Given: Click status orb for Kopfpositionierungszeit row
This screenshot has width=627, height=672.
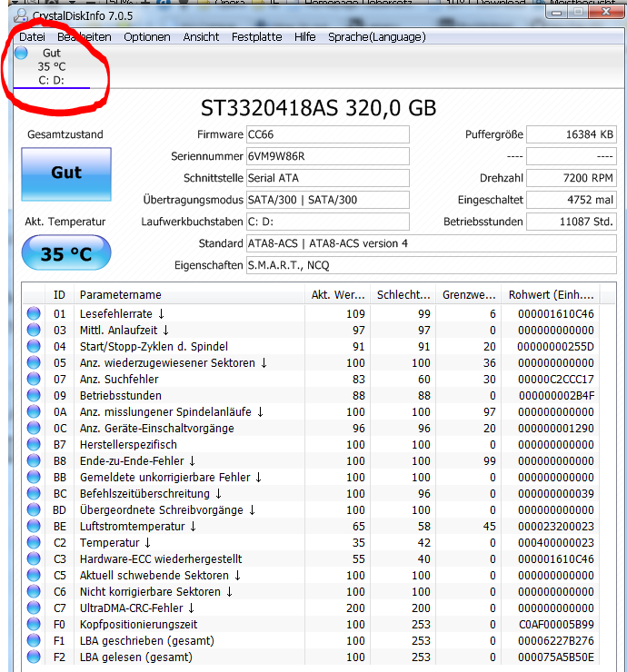Looking at the screenshot, I should [x=34, y=624].
